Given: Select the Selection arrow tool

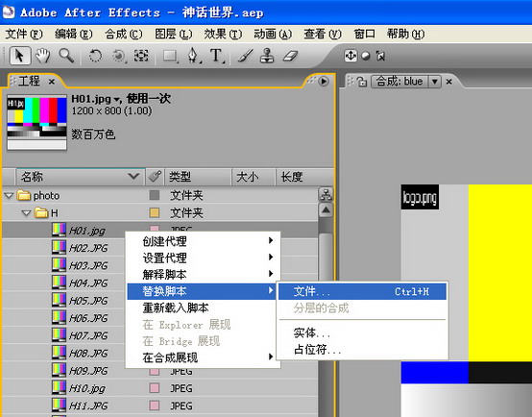Looking at the screenshot, I should coord(19,56).
